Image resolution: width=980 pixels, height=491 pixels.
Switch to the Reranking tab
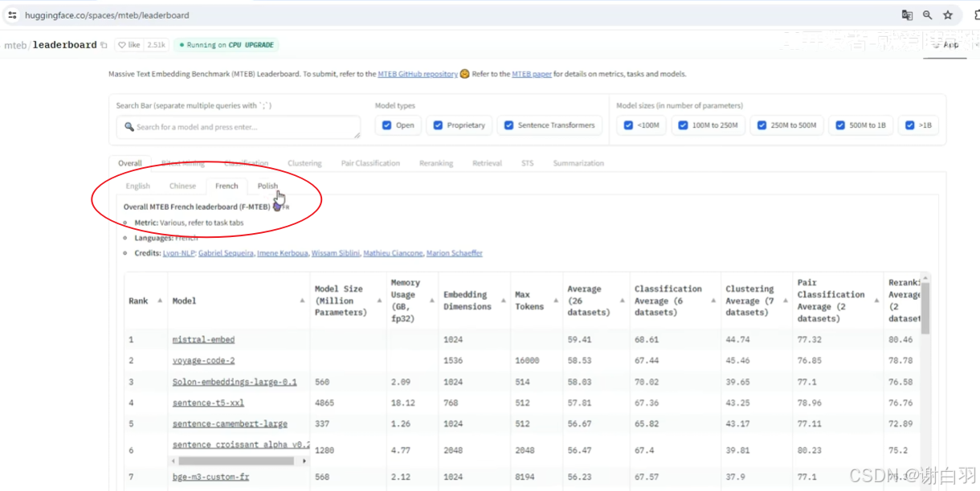436,163
